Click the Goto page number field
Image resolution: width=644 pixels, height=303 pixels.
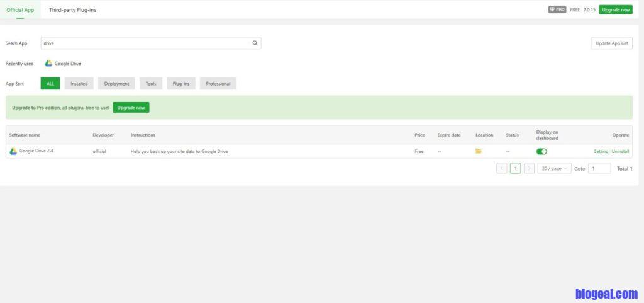pos(599,168)
